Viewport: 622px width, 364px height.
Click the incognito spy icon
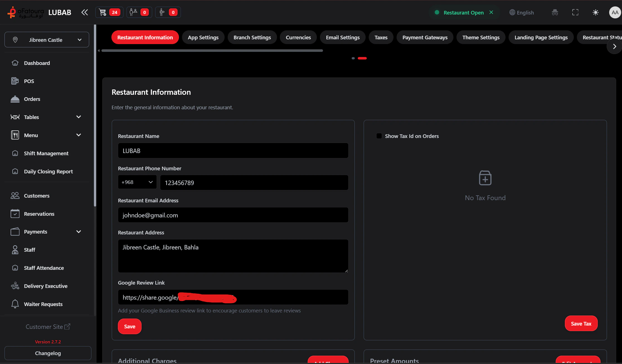(555, 12)
